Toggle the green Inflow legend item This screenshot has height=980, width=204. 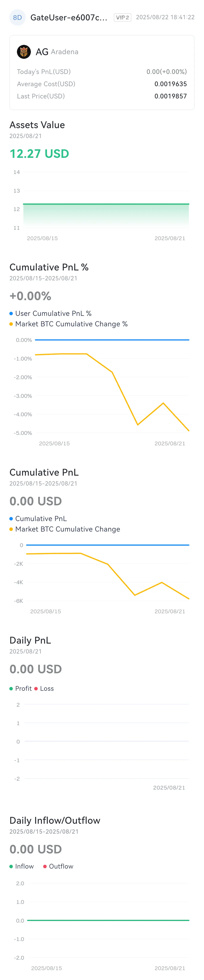[22, 866]
